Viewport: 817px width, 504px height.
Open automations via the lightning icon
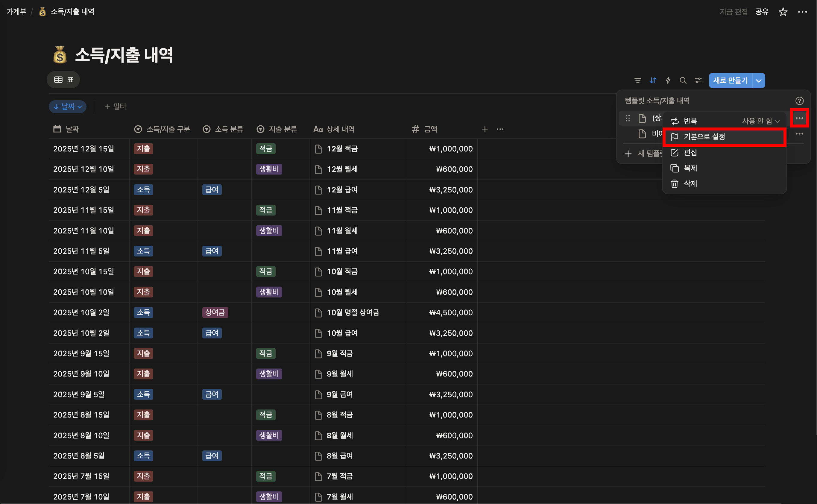[668, 80]
